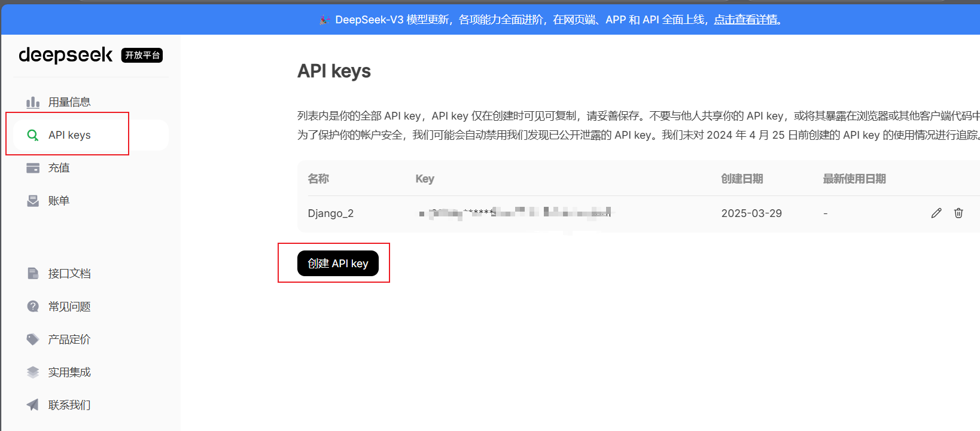980x431 pixels.
Task: Follow the 点击查看详情 banner link
Action: tap(746, 20)
